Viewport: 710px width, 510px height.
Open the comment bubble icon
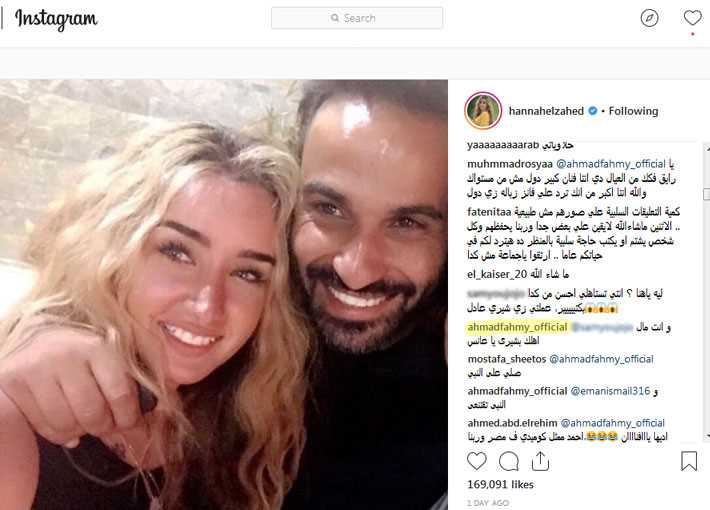click(x=509, y=462)
